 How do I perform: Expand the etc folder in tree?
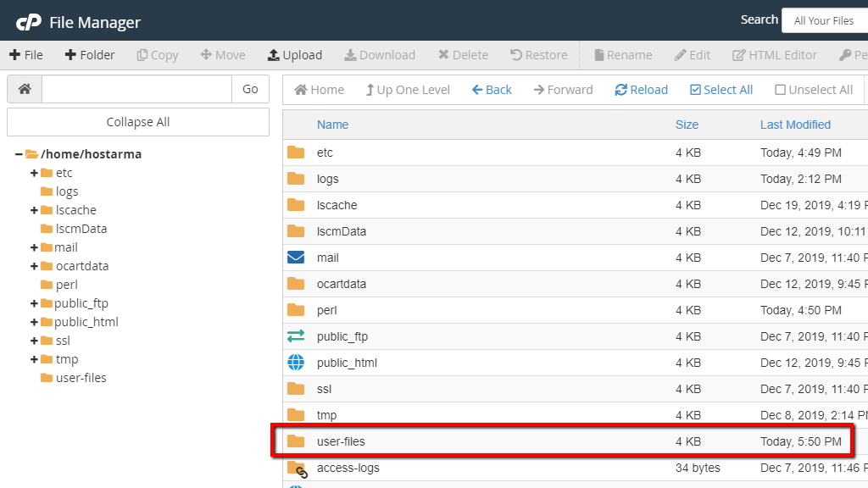click(34, 173)
